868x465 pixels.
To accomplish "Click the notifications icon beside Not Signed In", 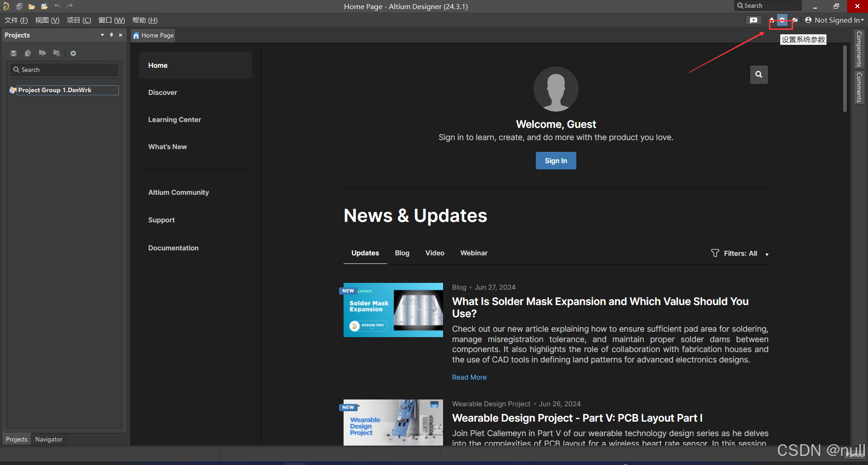I will 795,20.
